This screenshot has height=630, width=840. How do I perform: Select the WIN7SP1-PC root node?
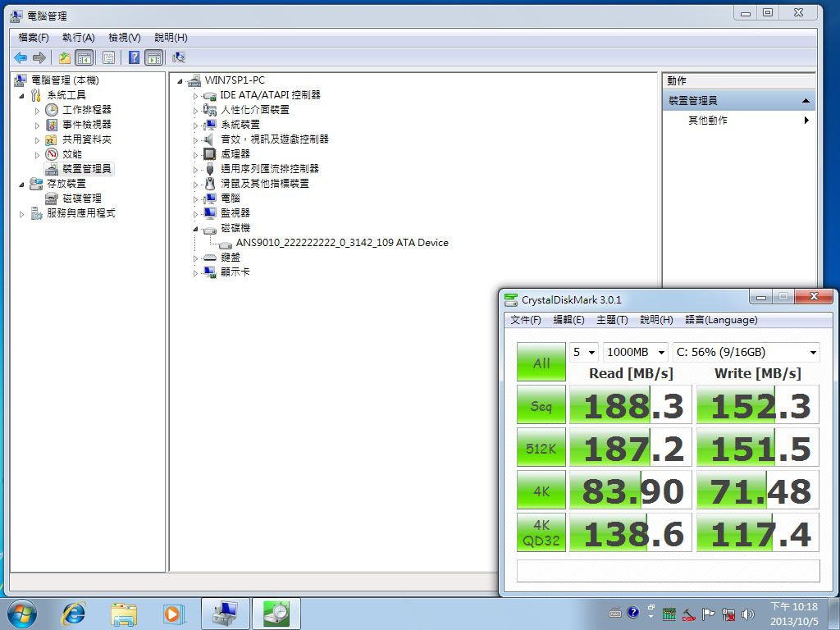pyautogui.click(x=235, y=80)
